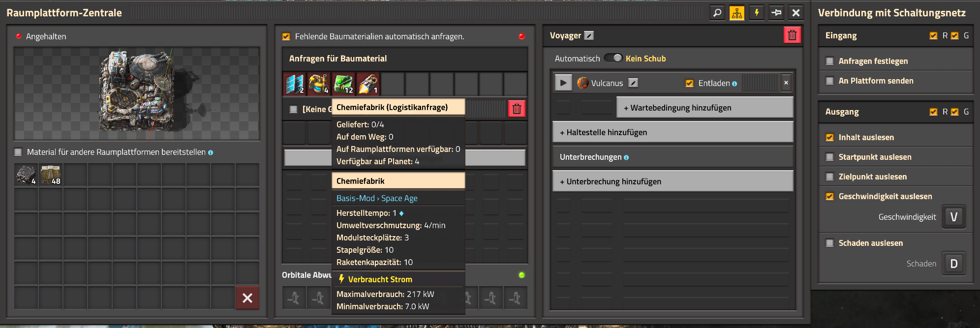Choose the Geschwindigkeit signal V button
Screen dimensions: 980x328
[x=954, y=217]
